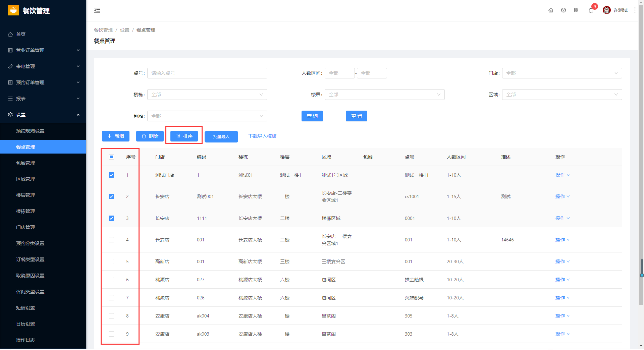Uncheck the checkbox for row 1 测试门店
Viewport: 644px width, 350px height.
(x=111, y=175)
